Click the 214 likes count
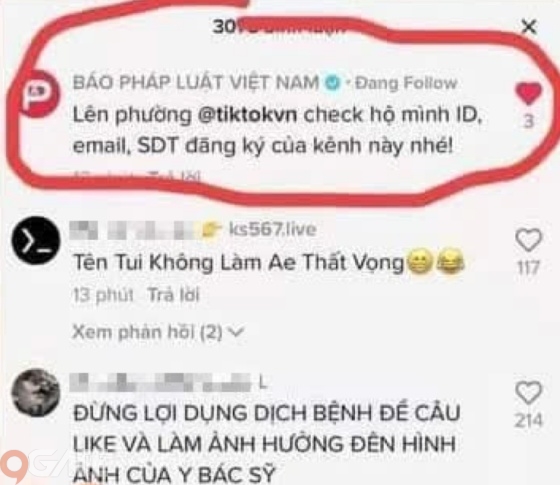Viewport: 560px width, 485px height. 529,420
